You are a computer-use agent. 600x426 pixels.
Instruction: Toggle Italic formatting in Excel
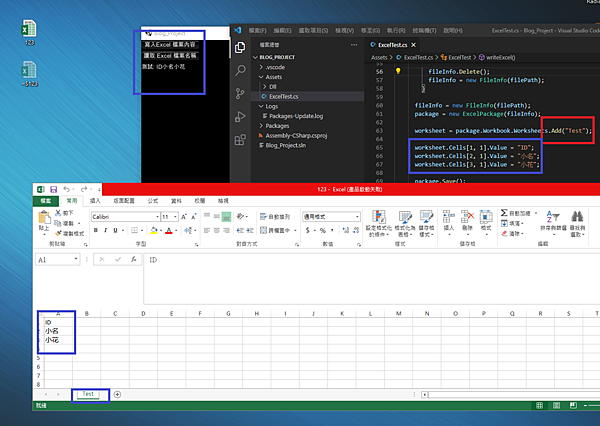tap(105, 230)
